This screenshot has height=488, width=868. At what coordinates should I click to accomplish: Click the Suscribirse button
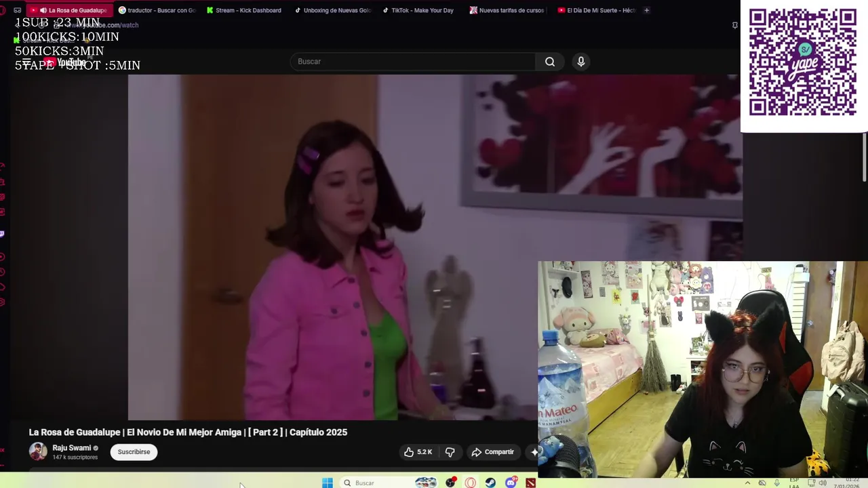[x=134, y=452]
